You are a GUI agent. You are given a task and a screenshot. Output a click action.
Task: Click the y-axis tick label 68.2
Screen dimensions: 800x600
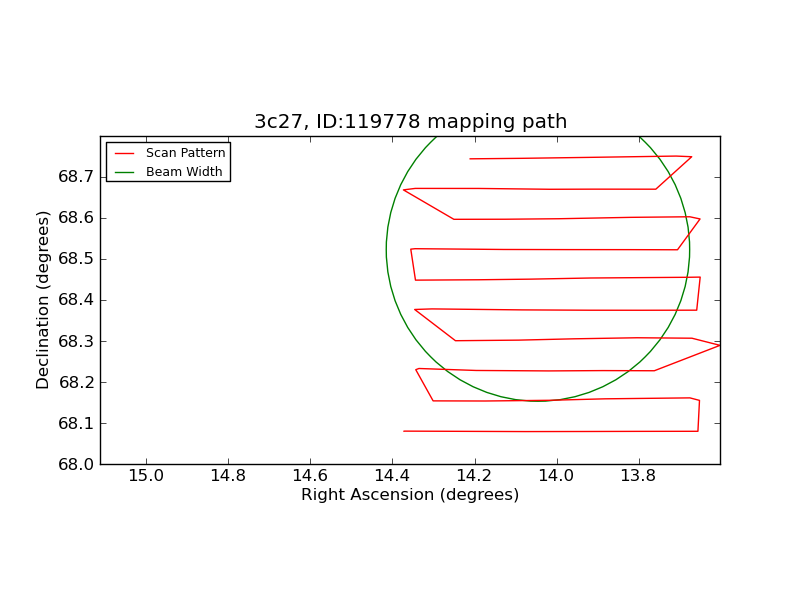pyautogui.click(x=76, y=382)
